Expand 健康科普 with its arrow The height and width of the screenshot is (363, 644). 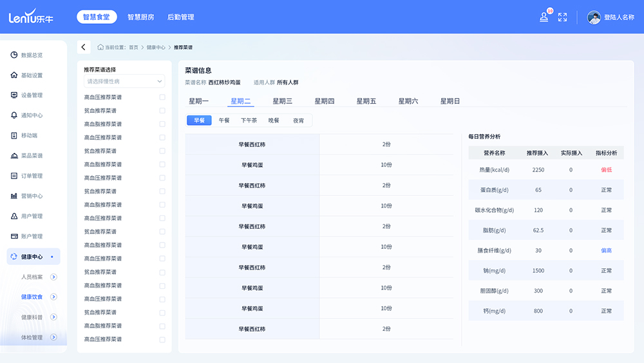(53, 317)
